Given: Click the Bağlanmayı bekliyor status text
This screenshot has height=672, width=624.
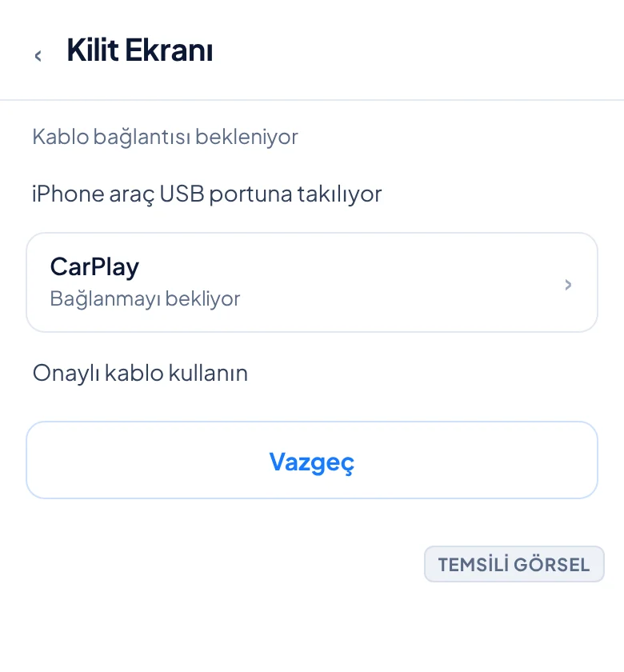Looking at the screenshot, I should point(145,298).
